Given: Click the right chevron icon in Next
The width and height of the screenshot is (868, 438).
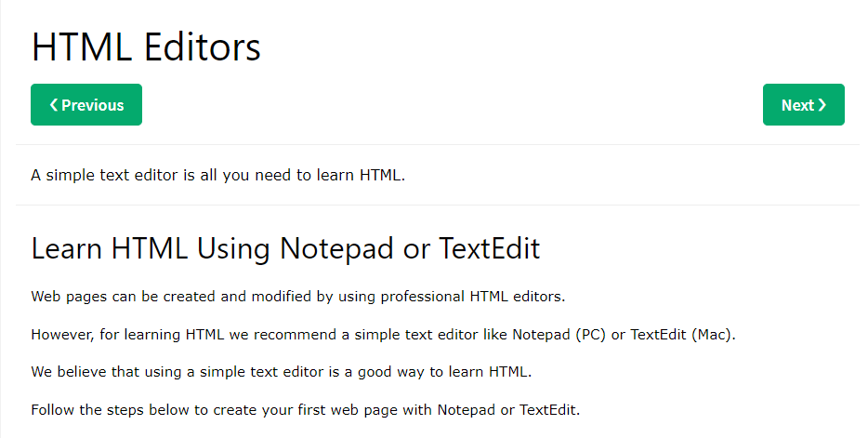Looking at the screenshot, I should click(x=822, y=105).
